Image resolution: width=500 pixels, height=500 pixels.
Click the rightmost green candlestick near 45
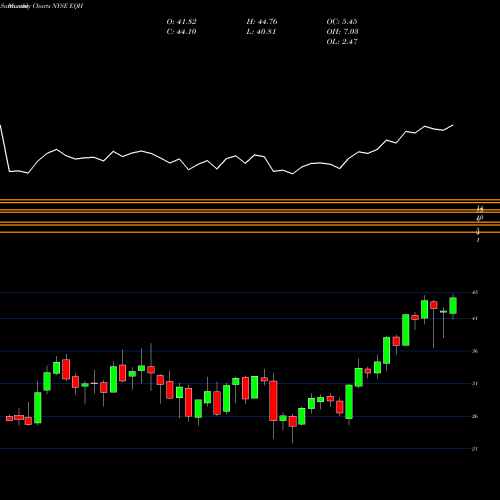coord(453,306)
